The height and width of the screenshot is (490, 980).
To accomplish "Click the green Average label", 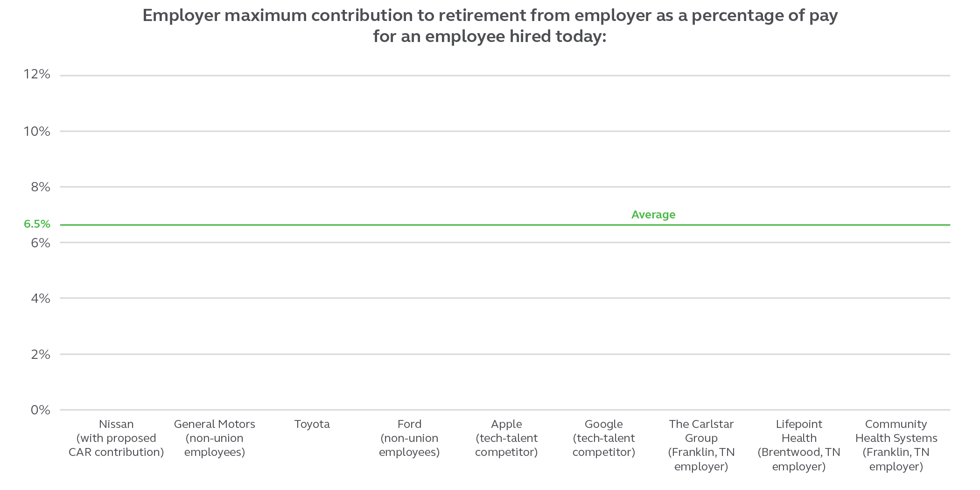I will pyautogui.click(x=653, y=215).
